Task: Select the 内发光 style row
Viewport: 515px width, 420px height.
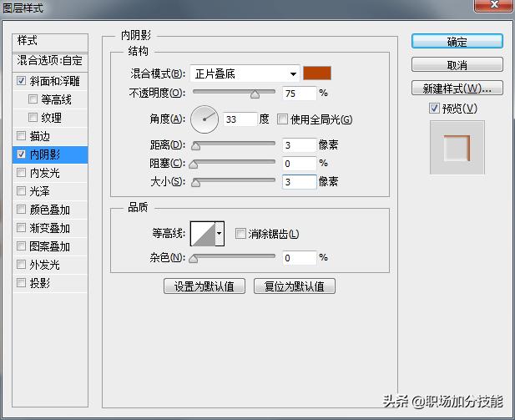Action: 50,173
